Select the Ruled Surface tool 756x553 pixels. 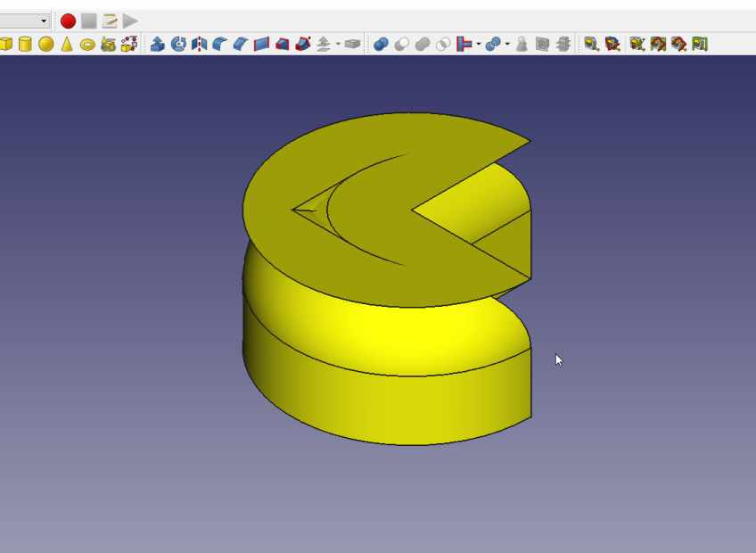[x=261, y=45]
